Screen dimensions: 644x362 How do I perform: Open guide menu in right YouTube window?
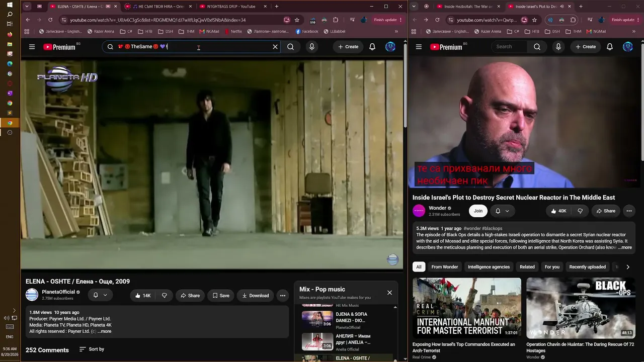(419, 47)
